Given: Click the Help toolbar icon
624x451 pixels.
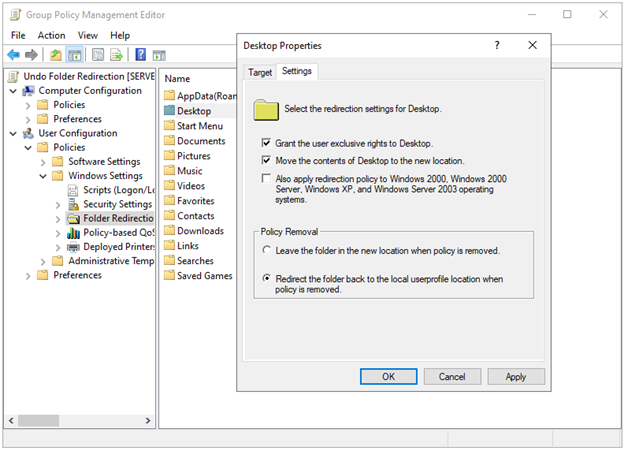Looking at the screenshot, I should coord(140,54).
